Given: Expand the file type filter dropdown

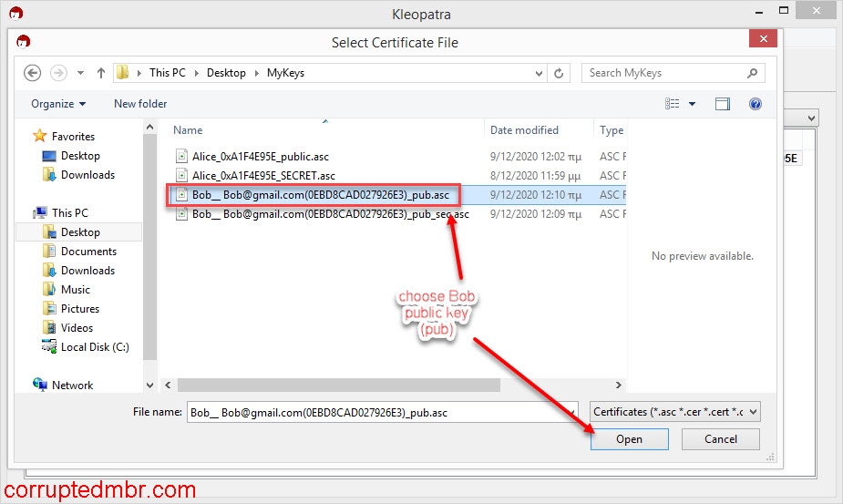Looking at the screenshot, I should 674,412.
